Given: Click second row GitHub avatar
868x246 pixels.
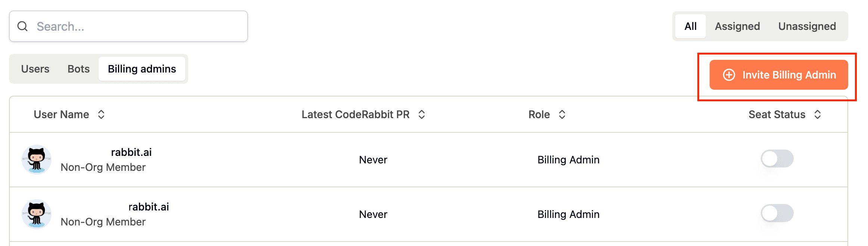Looking at the screenshot, I should [37, 214].
